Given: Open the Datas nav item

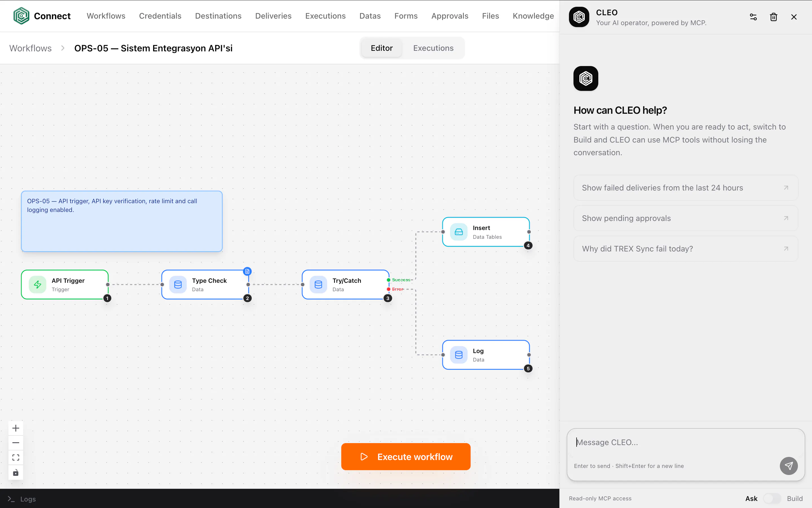Looking at the screenshot, I should point(370,16).
